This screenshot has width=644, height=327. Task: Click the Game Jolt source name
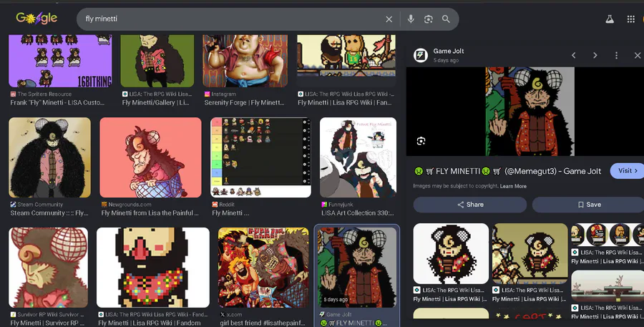[449, 51]
